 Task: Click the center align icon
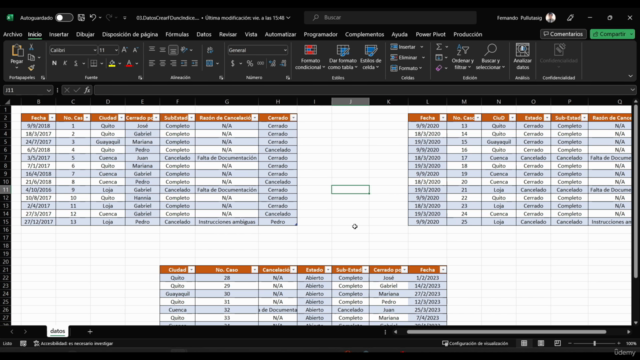[x=162, y=63]
